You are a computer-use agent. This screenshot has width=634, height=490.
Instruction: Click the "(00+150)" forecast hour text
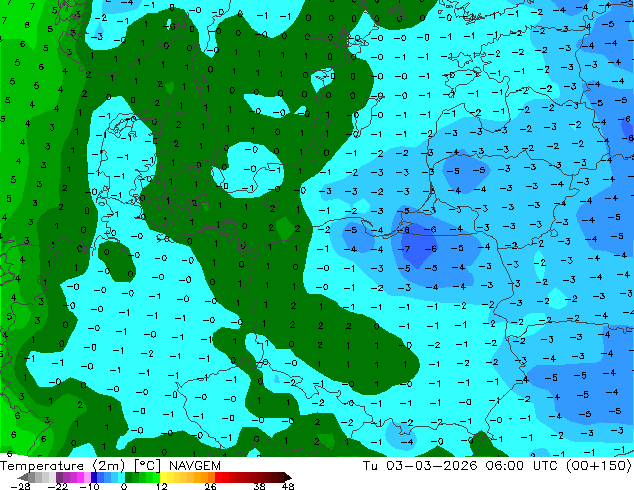[x=599, y=466]
